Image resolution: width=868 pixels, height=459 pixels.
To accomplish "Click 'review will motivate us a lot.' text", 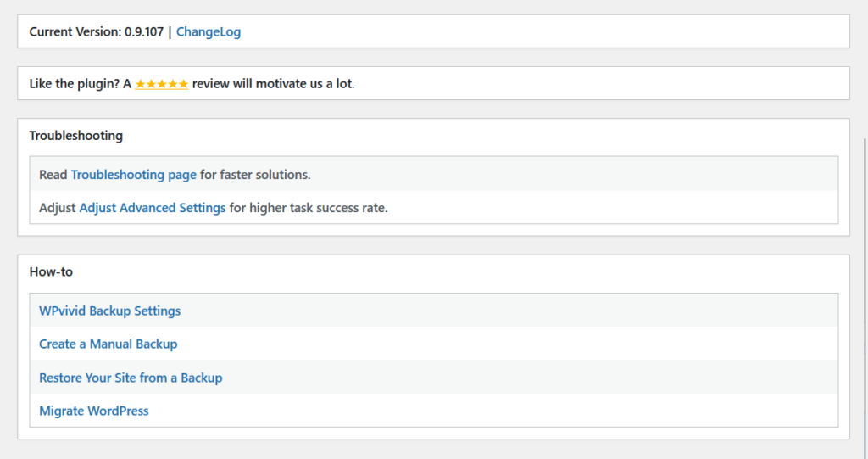I will coord(274,84).
